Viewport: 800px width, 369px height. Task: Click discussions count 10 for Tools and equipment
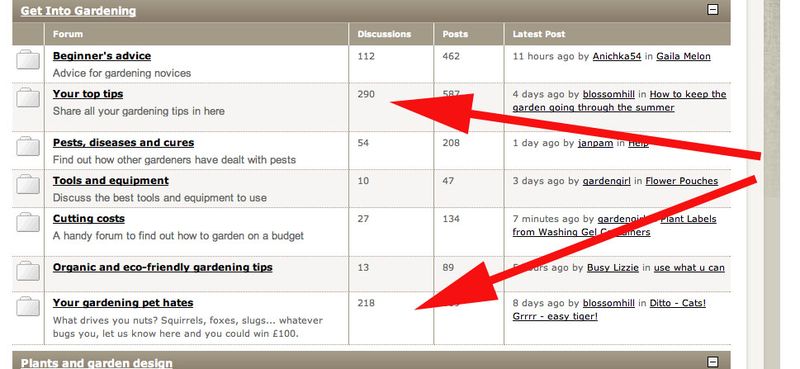pyautogui.click(x=363, y=181)
